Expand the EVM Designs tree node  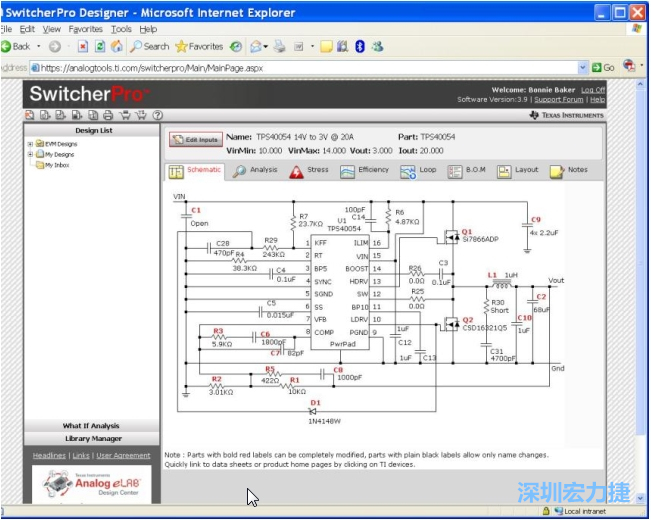[x=31, y=144]
